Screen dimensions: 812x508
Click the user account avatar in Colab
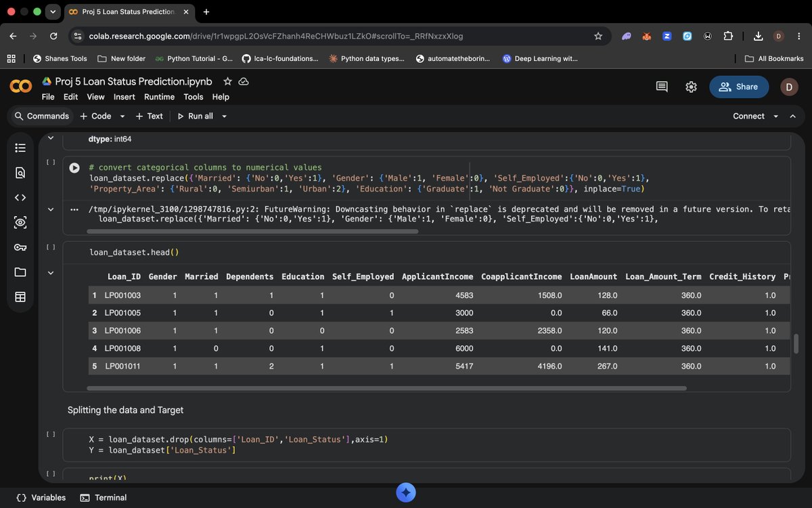pyautogui.click(x=789, y=87)
